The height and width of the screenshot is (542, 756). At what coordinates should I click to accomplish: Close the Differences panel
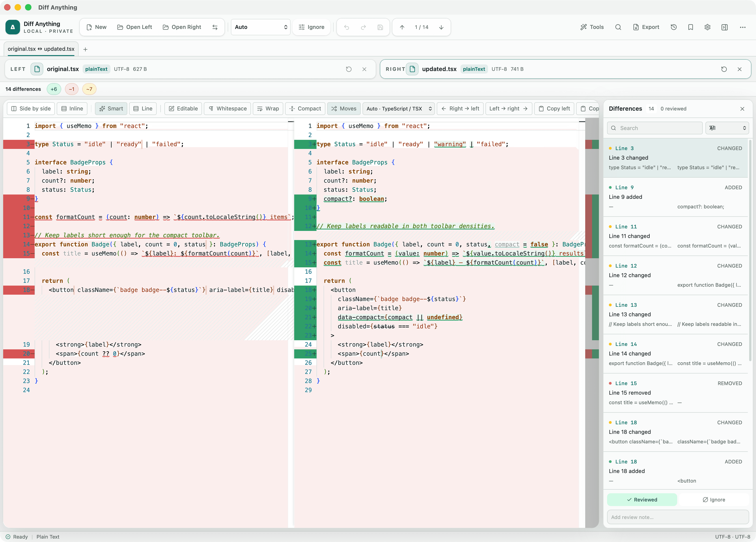(x=742, y=109)
